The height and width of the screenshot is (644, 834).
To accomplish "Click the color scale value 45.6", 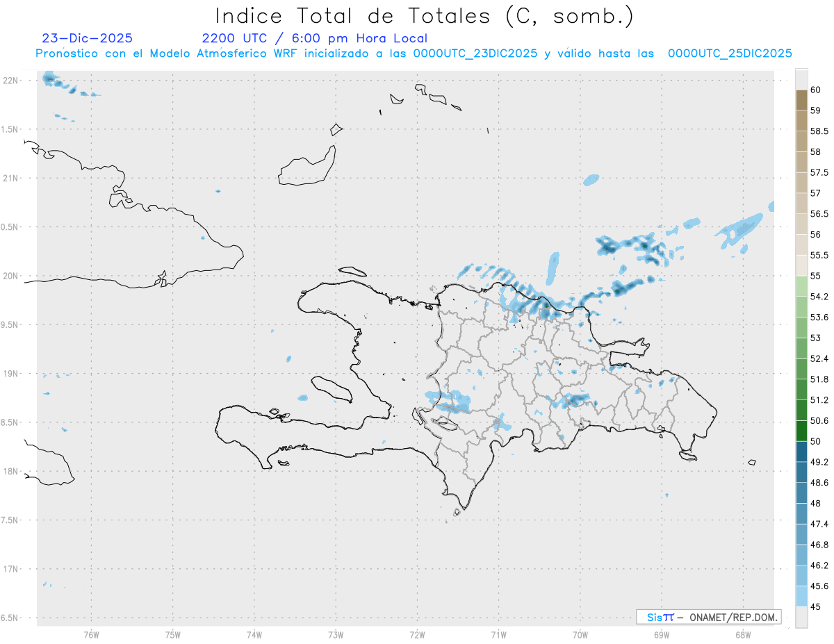I will (x=819, y=586).
